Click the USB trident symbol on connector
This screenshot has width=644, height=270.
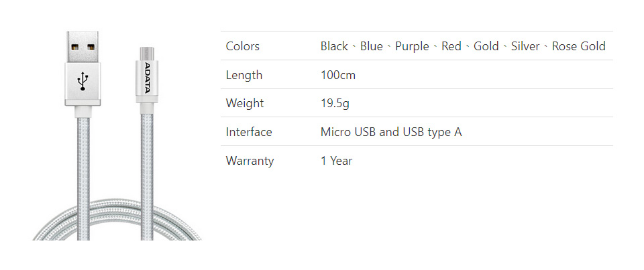click(x=83, y=81)
